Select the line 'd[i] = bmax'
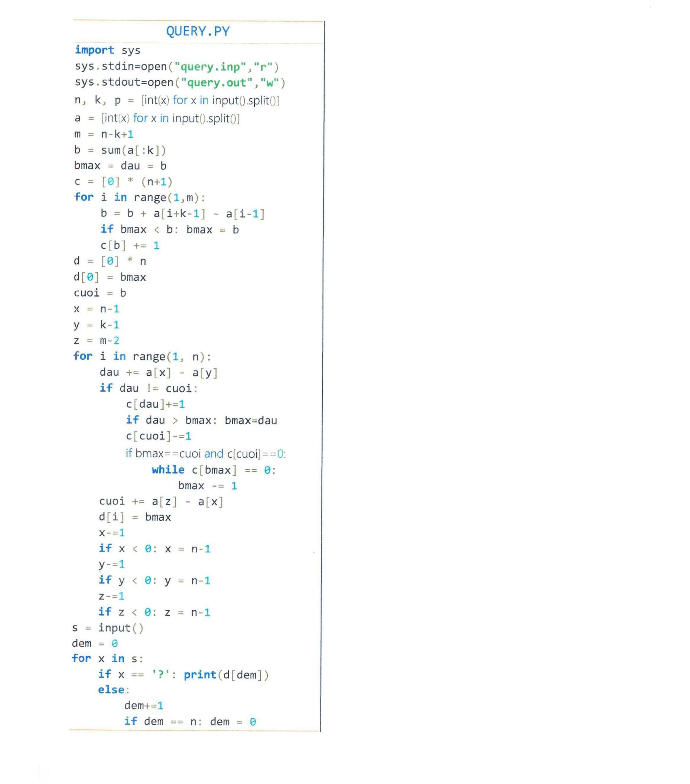 [x=135, y=517]
